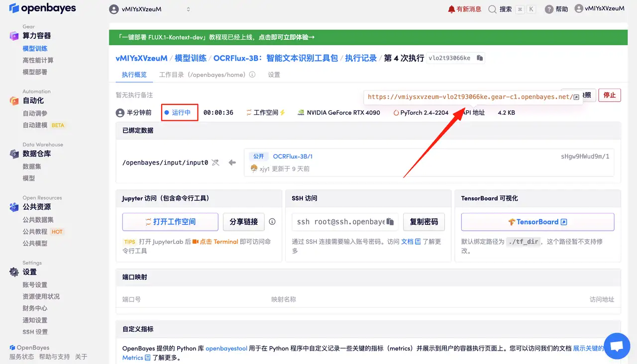This screenshot has height=364, width=637.
Task: Open 公共数据集 in sidebar
Action: [38, 220]
